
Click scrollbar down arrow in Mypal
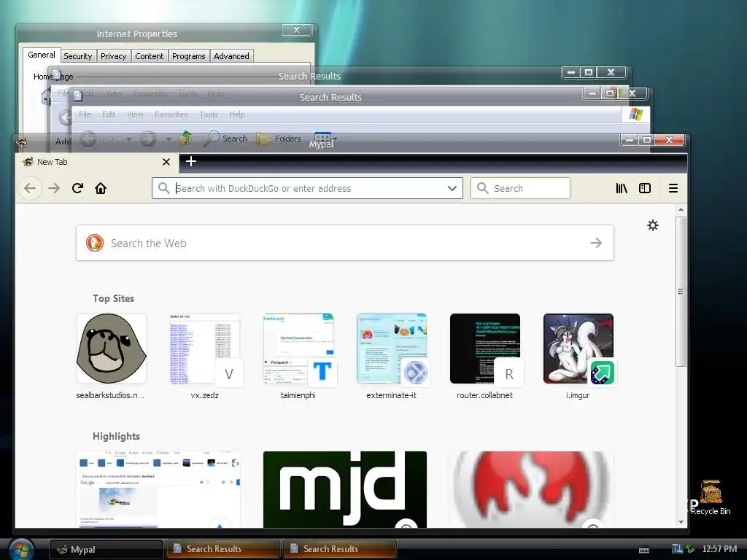[681, 522]
